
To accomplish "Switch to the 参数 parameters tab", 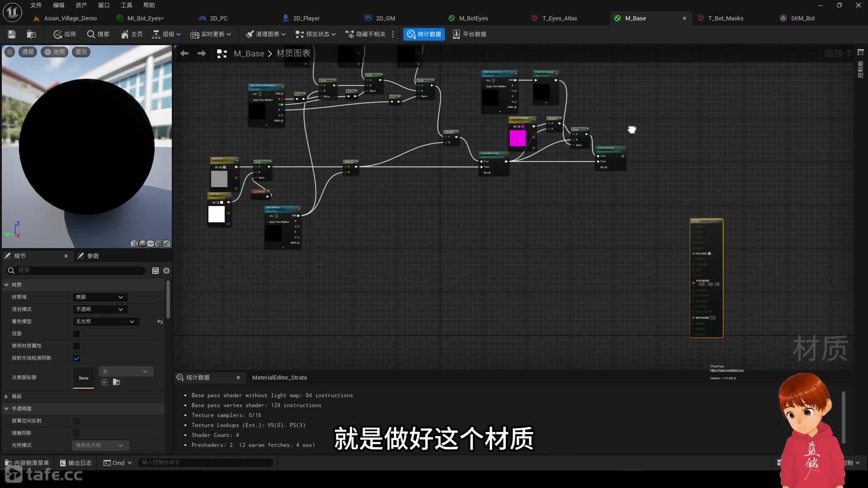I will tap(88, 256).
